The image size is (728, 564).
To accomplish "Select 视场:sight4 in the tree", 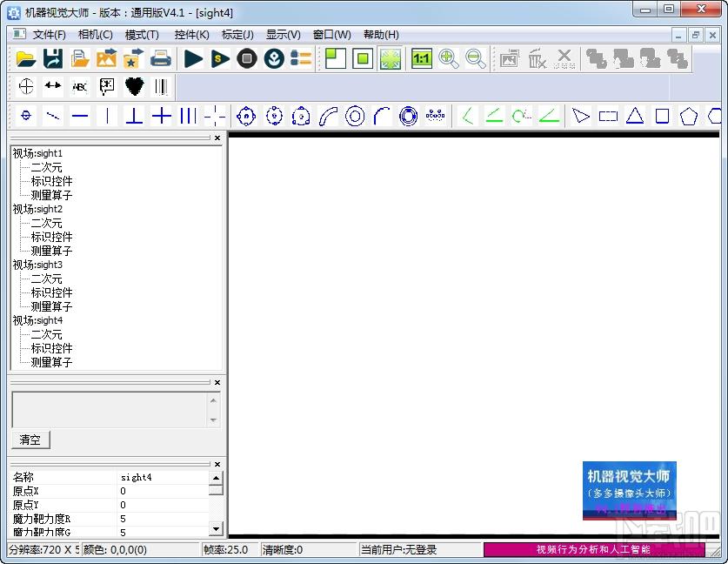I will click(x=37, y=320).
